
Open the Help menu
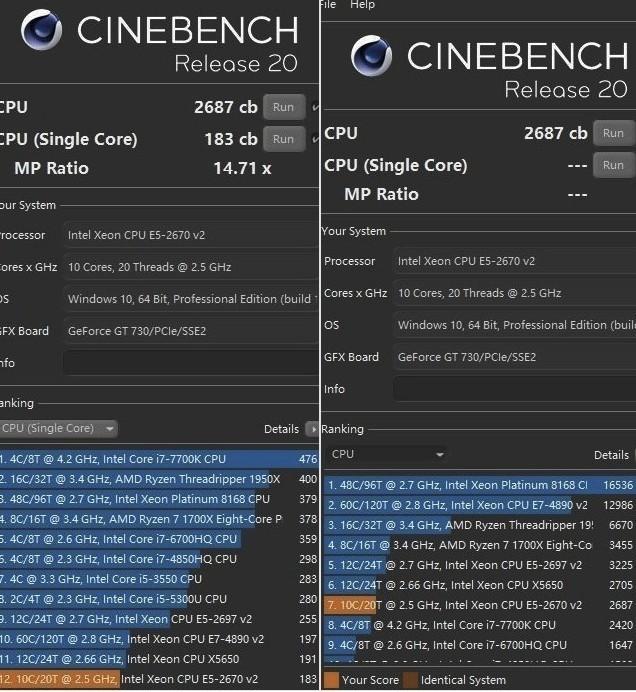[x=362, y=5]
